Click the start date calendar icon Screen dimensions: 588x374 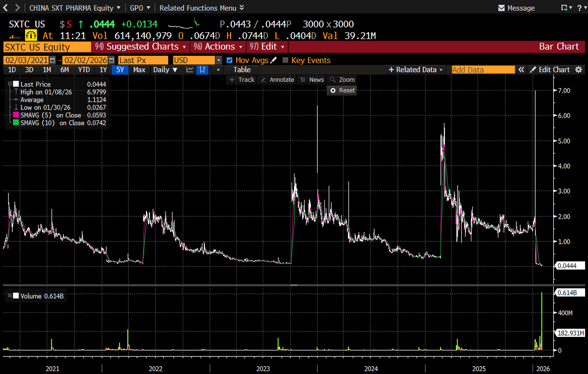[x=53, y=60]
